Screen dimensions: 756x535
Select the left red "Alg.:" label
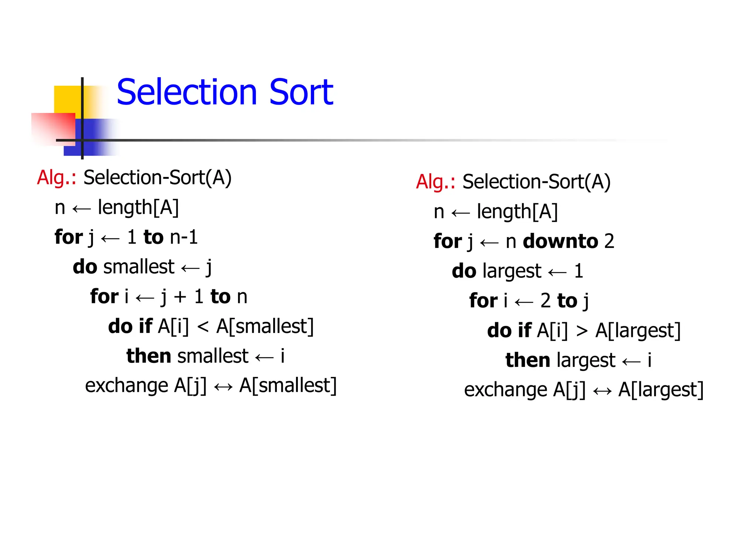(56, 178)
